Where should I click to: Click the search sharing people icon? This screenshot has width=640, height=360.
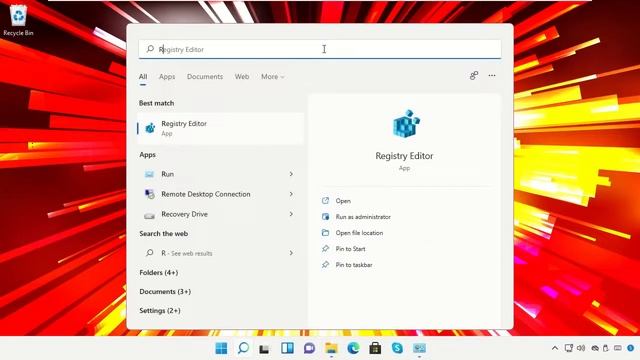coord(473,76)
